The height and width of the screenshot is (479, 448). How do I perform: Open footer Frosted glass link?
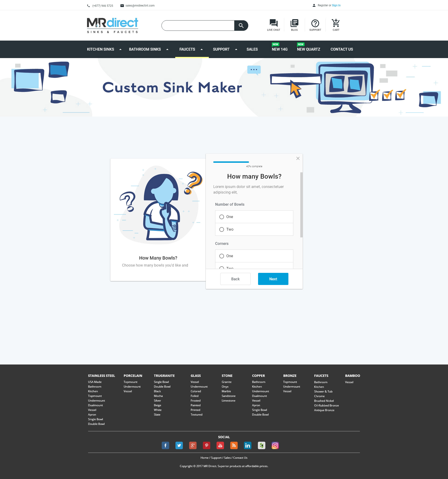coord(195,400)
